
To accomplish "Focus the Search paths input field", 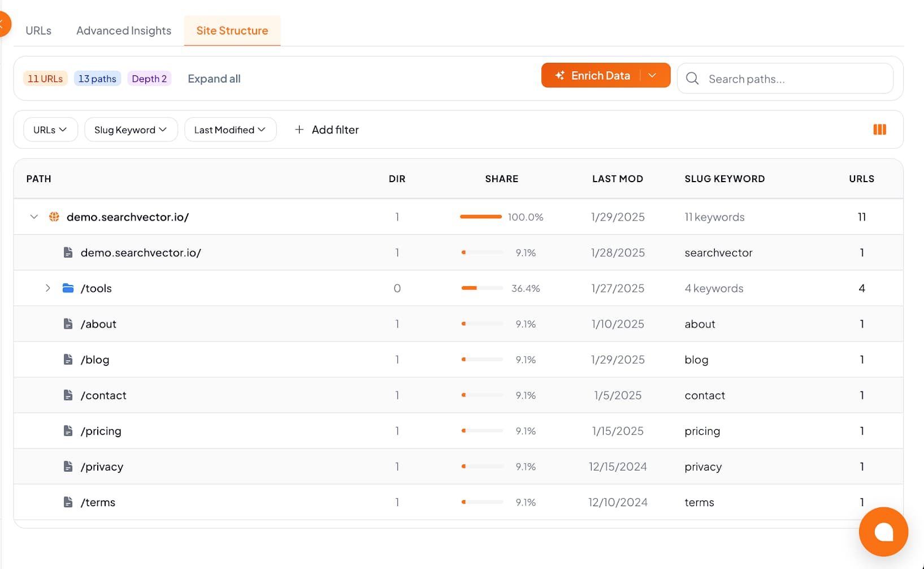I will pyautogui.click(x=785, y=79).
